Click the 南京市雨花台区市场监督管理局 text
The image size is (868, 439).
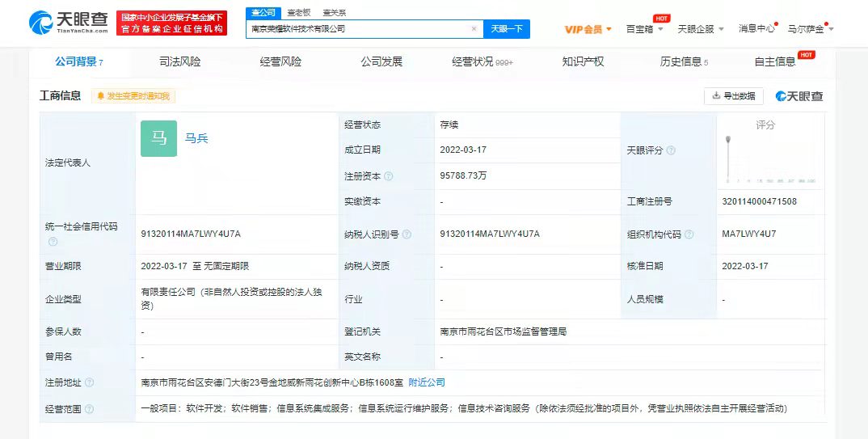point(504,331)
